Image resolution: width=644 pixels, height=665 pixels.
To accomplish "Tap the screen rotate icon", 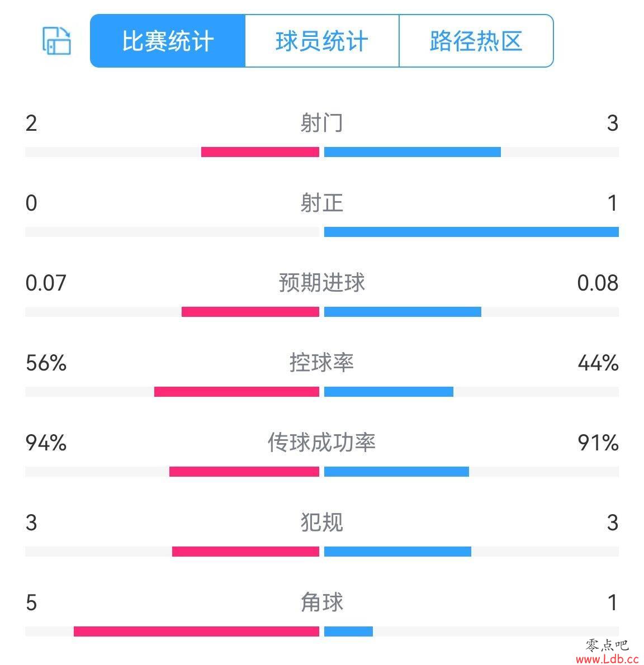I will (56, 41).
